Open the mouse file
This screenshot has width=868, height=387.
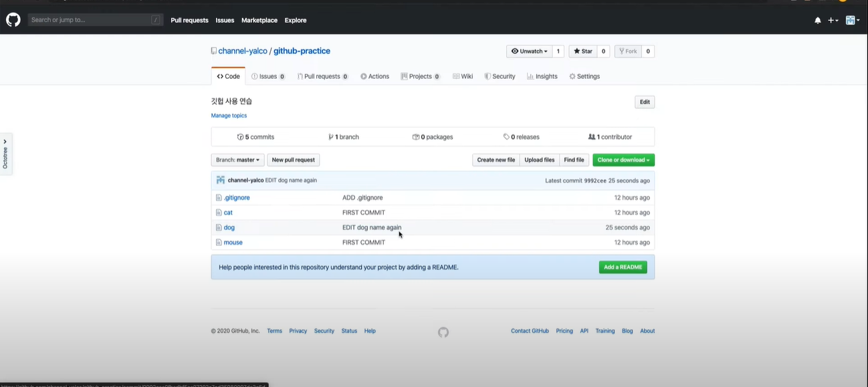click(x=233, y=243)
